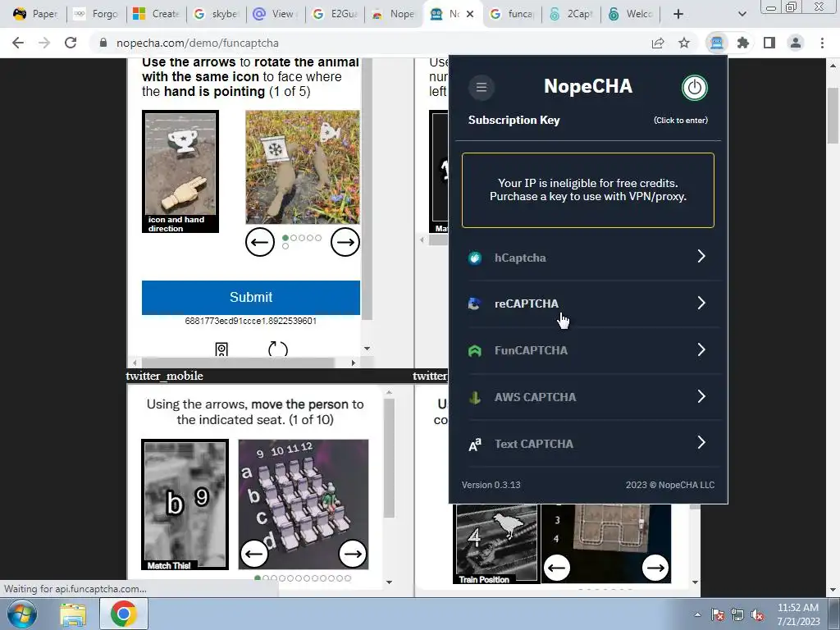Click the blue Submit button
Image resolution: width=840 pixels, height=630 pixels.
coord(251,297)
